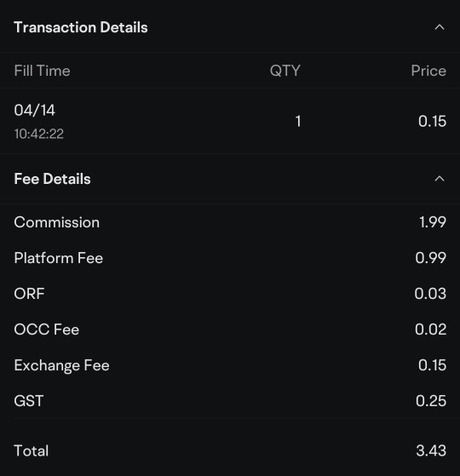The image size is (460, 476).
Task: Click the Exchange Fee label
Action: pos(61,365)
